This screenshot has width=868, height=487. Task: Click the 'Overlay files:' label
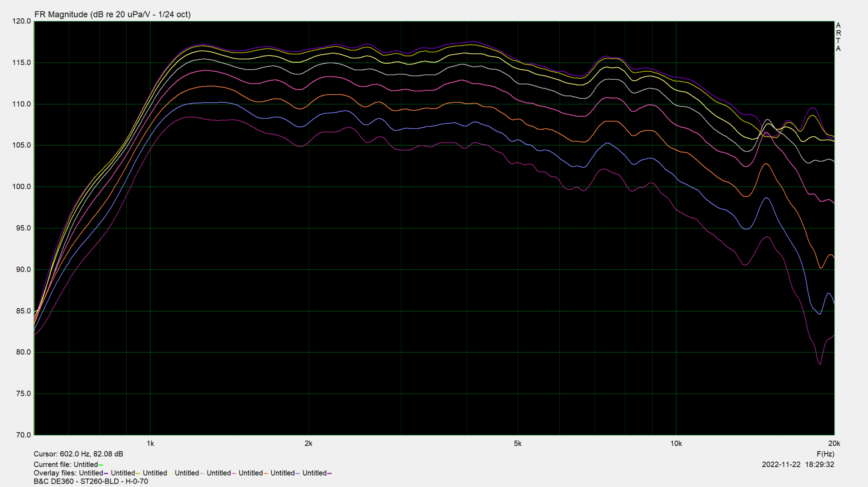(55, 473)
